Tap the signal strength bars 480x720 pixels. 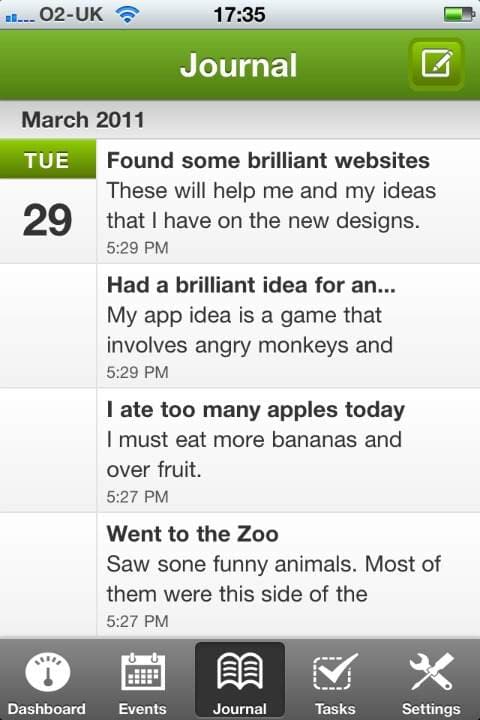tap(20, 17)
